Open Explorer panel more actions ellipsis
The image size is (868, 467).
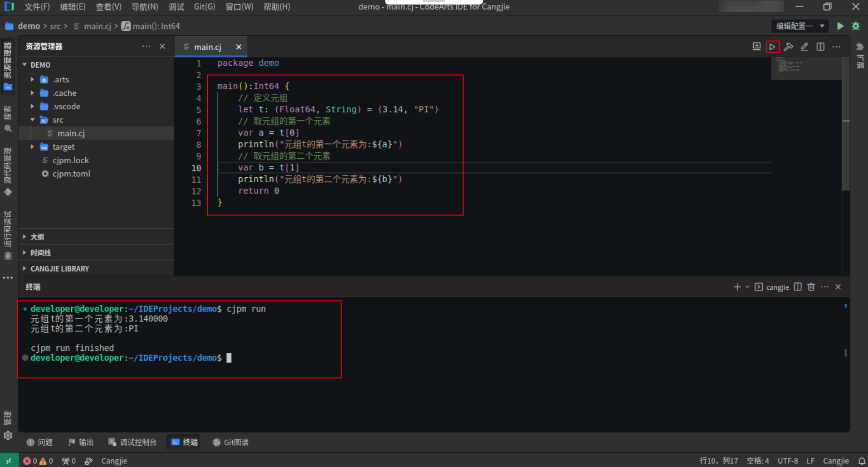pos(146,46)
